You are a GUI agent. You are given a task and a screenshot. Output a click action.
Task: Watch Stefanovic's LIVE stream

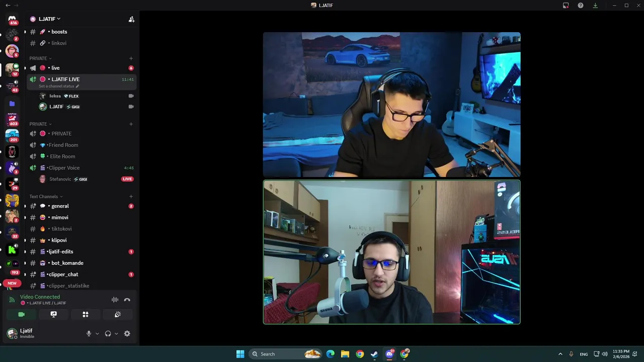tap(127, 179)
